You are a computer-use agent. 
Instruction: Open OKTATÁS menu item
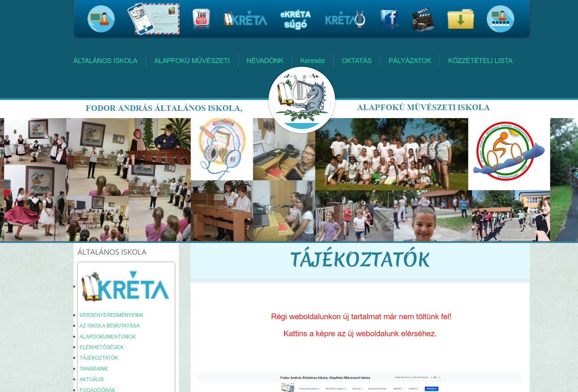click(x=357, y=61)
